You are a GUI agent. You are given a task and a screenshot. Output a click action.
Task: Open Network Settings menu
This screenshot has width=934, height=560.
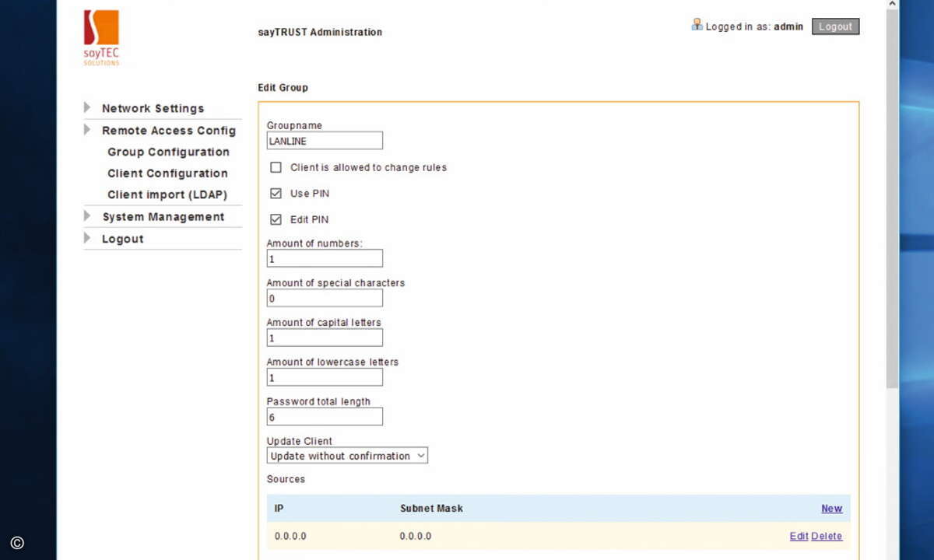pos(153,108)
